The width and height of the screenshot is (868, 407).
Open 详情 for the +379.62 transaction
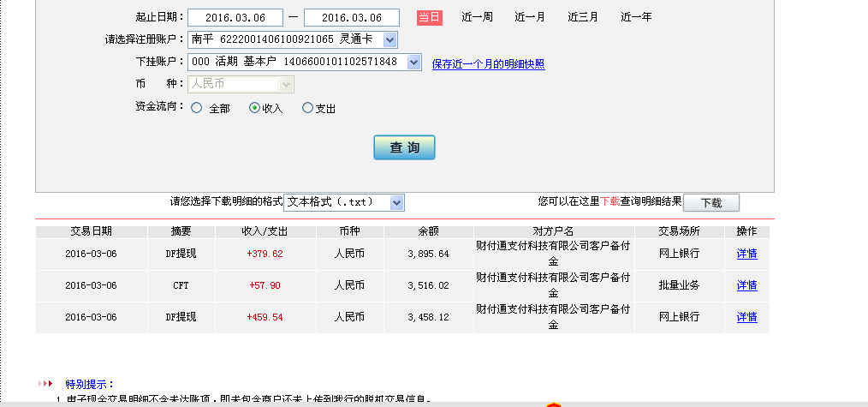click(x=746, y=254)
